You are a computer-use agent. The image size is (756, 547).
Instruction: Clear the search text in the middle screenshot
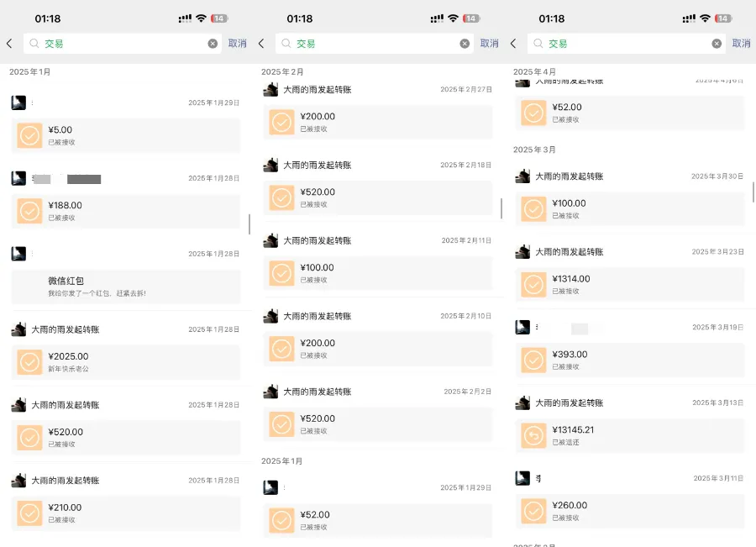coord(465,44)
